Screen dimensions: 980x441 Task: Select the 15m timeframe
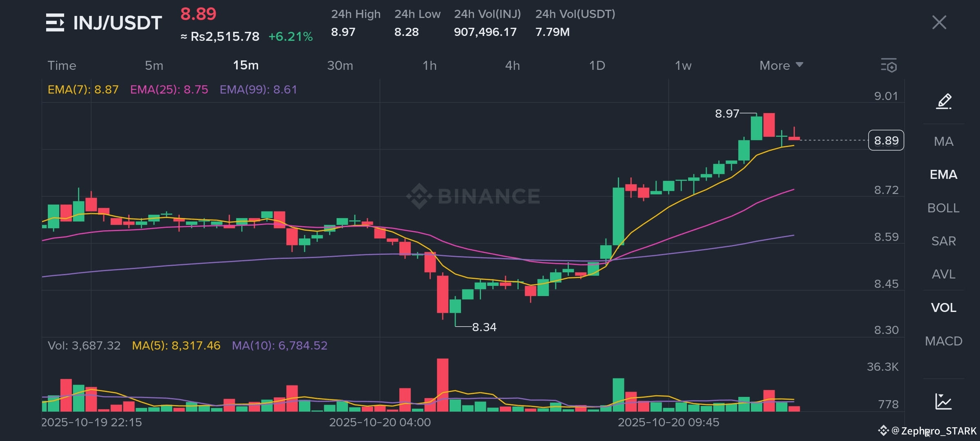pyautogui.click(x=246, y=65)
